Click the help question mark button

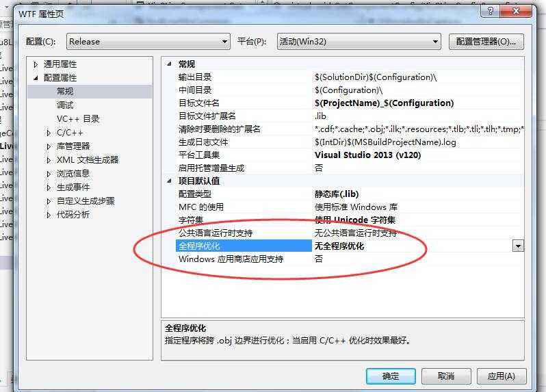[x=490, y=11]
